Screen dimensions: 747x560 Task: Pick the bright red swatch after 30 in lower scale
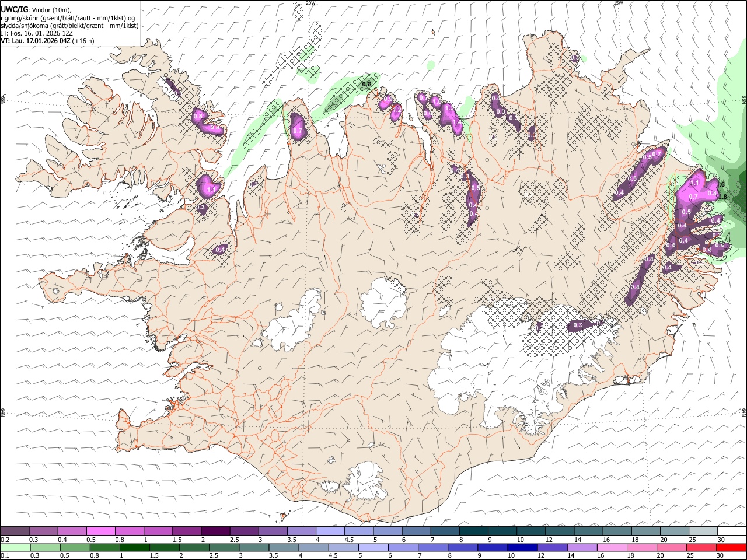731,547
